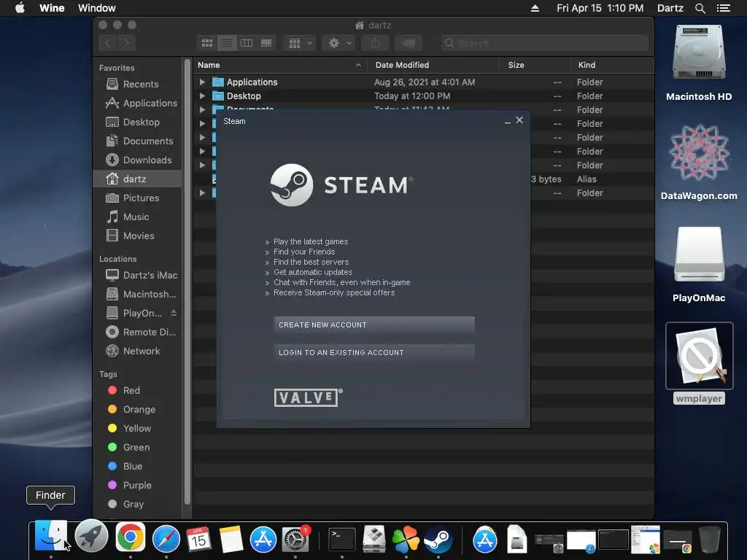Screen dimensions: 747x560
Task: Open the Finder action gear menu
Action: click(338, 43)
